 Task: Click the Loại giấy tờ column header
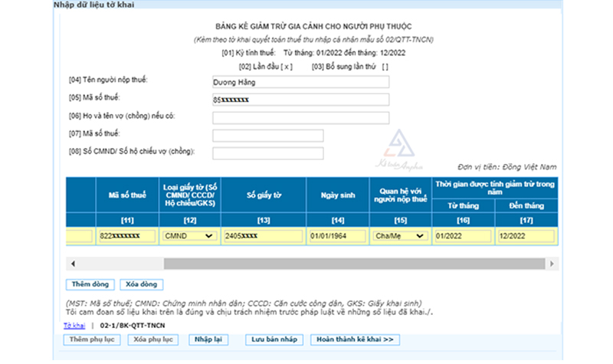point(190,195)
